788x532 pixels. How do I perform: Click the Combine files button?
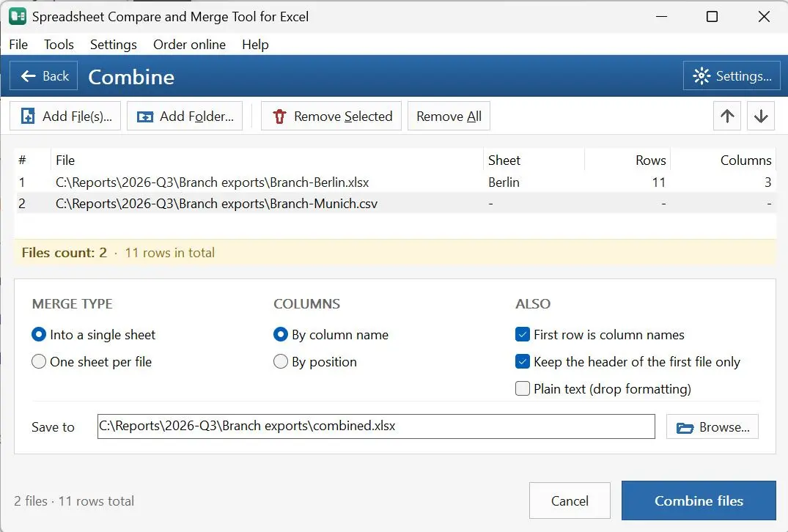[699, 500]
